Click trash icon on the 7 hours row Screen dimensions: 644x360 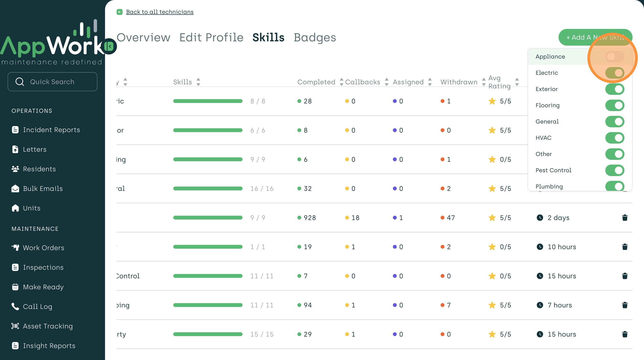coord(624,305)
